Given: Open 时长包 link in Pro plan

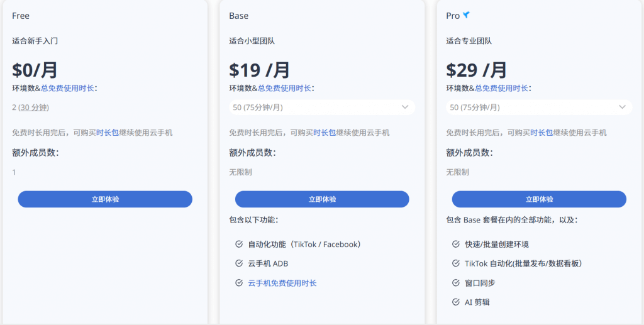Looking at the screenshot, I should 541,133.
